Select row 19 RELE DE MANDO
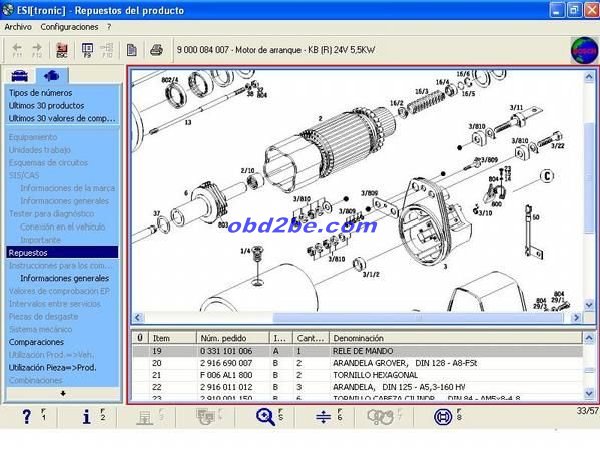Screen dimensions: 600x450 (x=357, y=351)
